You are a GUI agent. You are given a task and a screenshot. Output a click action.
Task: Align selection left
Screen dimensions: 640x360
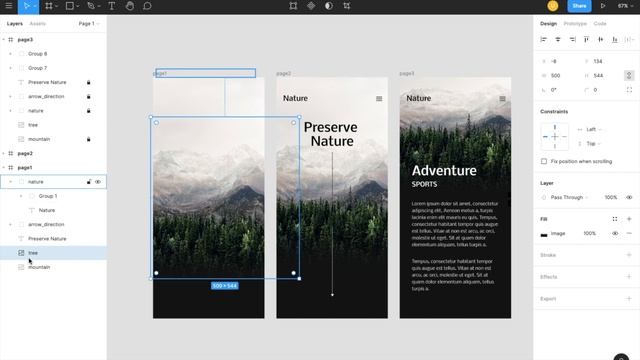[544, 40]
